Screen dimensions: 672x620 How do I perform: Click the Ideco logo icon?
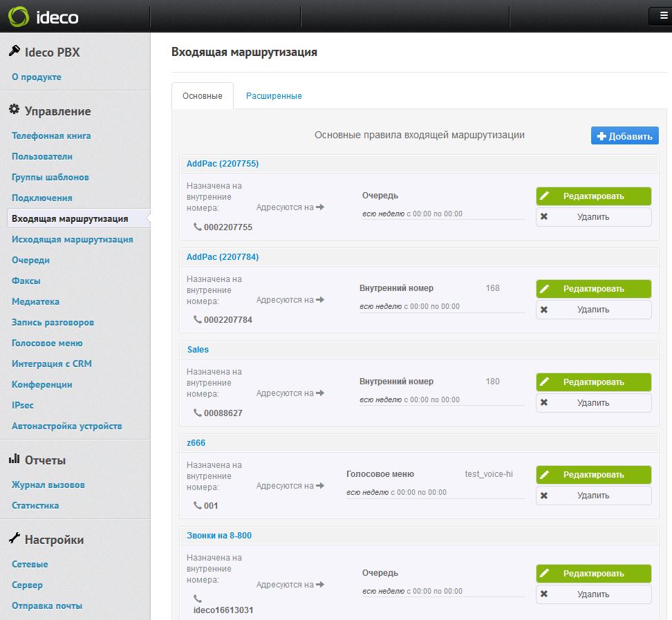coord(19,16)
